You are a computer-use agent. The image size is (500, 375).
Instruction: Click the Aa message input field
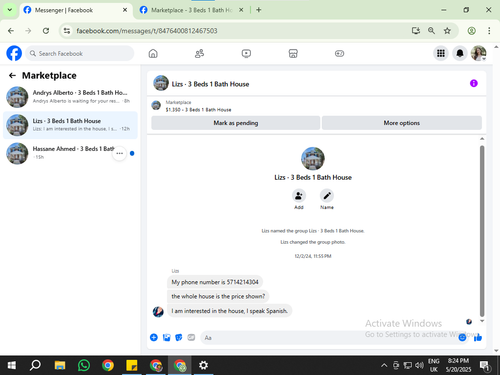[x=328, y=338]
